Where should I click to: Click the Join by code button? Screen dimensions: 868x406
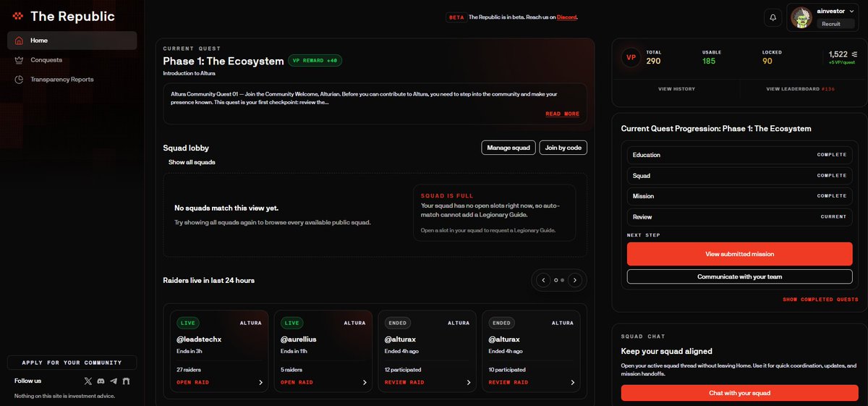[x=563, y=148]
